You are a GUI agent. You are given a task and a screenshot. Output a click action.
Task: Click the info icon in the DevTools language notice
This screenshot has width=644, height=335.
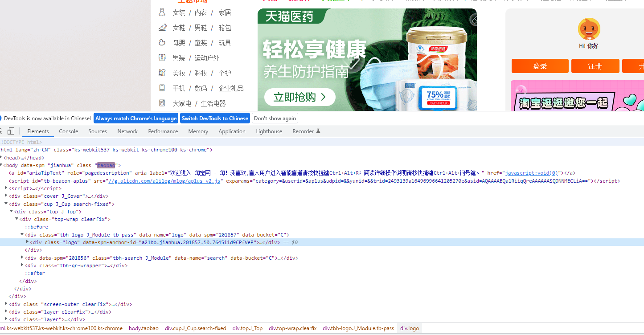tap(1, 118)
